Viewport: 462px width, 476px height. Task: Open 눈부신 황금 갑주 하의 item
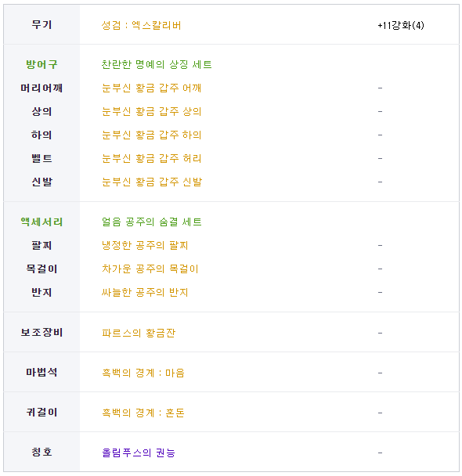tap(151, 135)
